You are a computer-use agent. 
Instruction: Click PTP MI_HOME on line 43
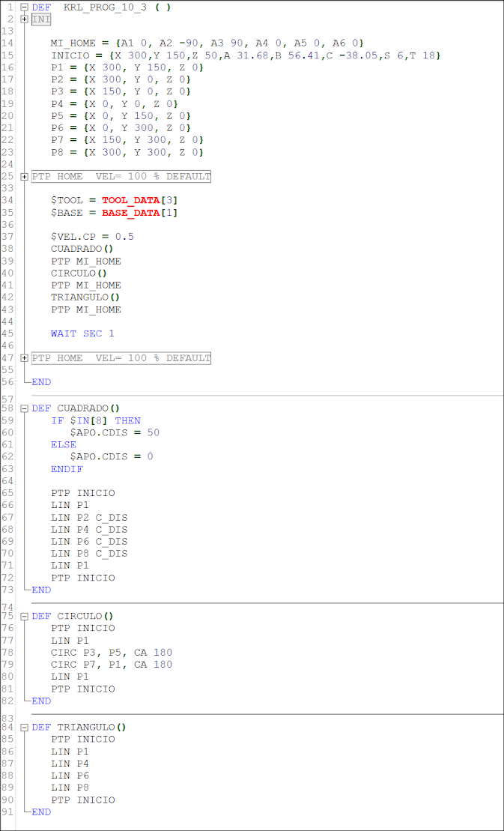tap(86, 309)
